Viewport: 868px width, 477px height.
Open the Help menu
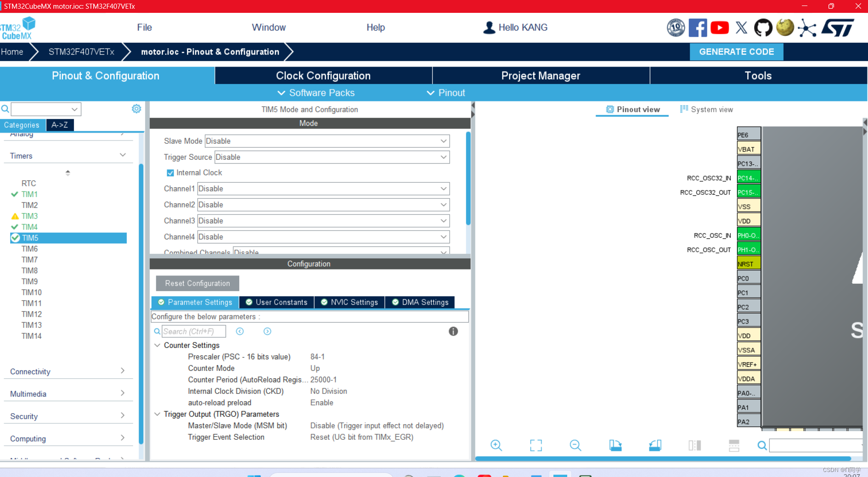coord(376,28)
